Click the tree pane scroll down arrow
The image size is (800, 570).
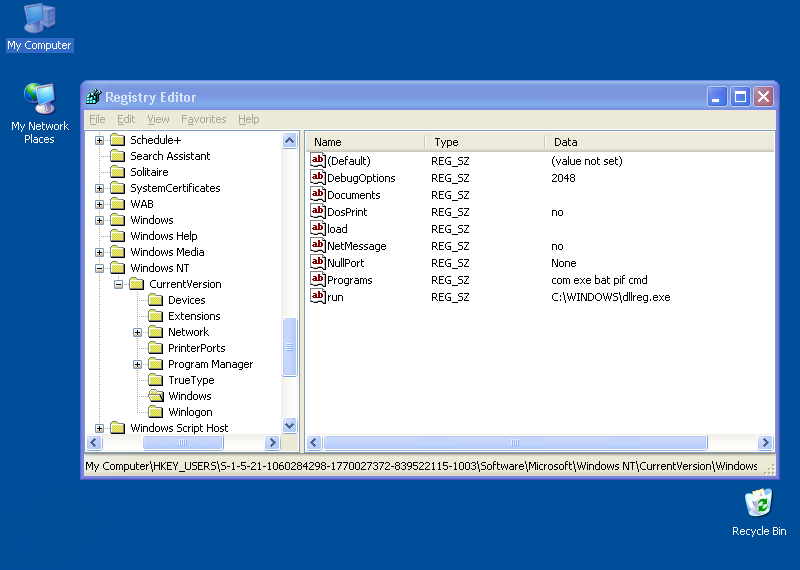pyautogui.click(x=289, y=425)
